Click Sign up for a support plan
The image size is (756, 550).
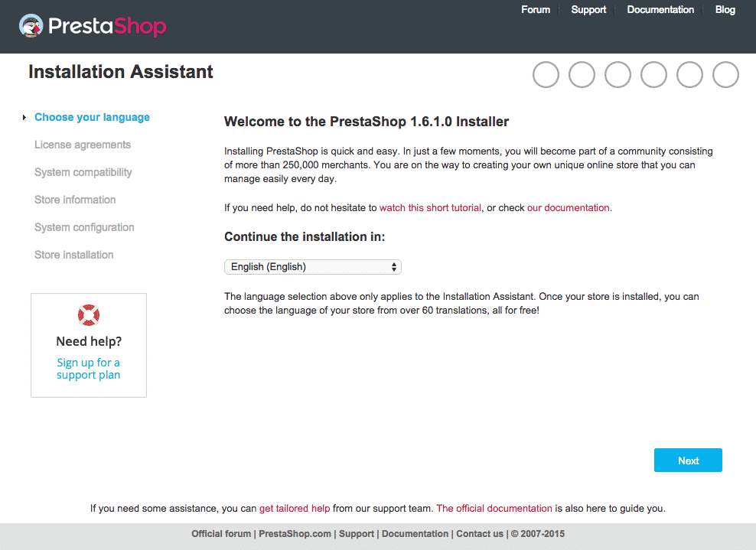[x=88, y=368]
